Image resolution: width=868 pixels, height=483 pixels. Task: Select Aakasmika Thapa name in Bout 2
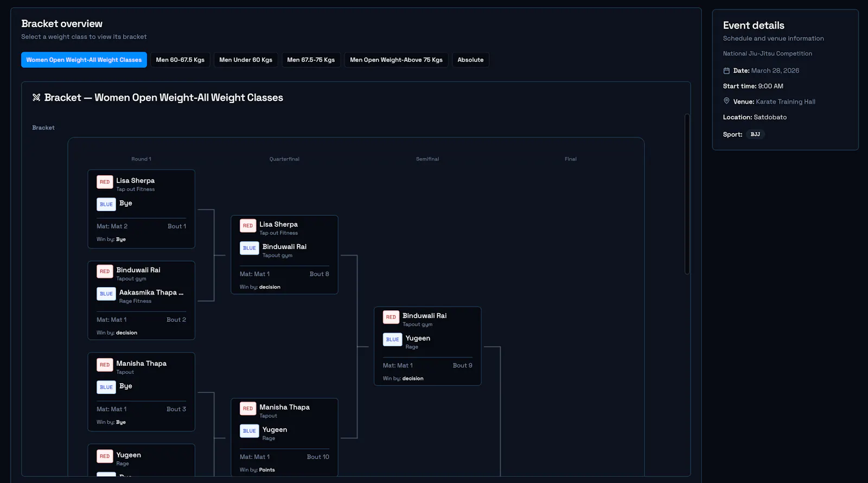(x=151, y=293)
